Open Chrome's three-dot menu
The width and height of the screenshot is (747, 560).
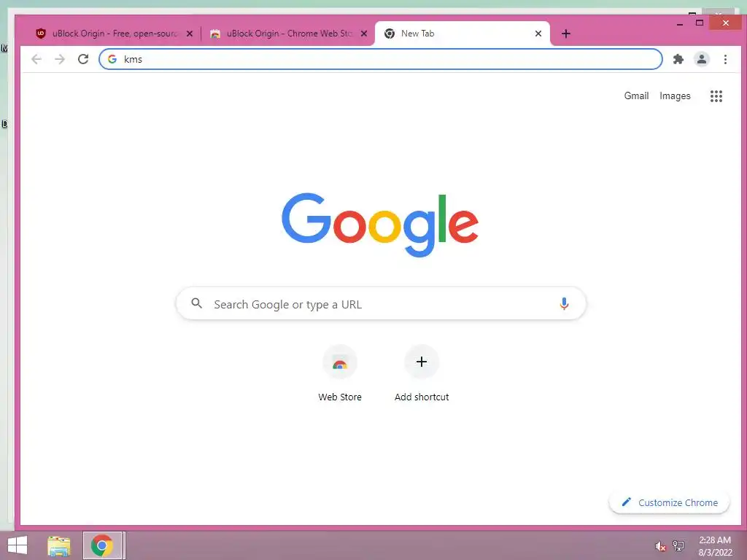point(725,59)
